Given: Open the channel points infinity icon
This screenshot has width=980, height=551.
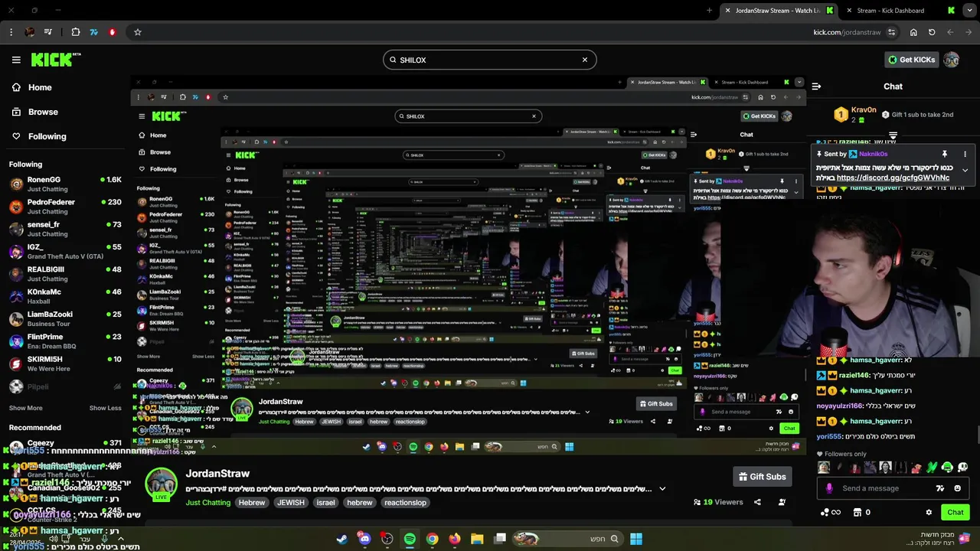Looking at the screenshot, I should click(x=830, y=512).
